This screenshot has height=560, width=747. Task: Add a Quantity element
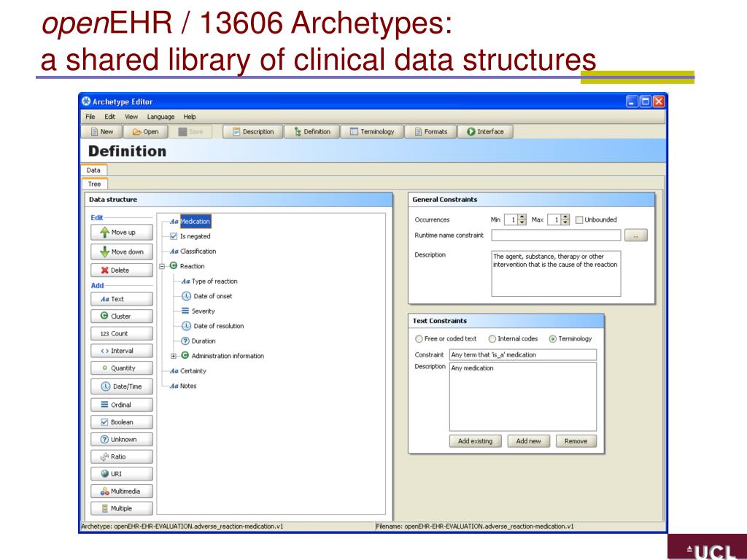tap(122, 368)
